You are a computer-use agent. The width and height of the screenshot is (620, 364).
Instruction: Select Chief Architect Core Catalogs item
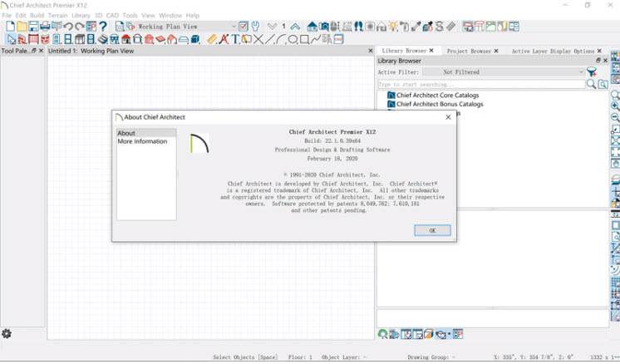(x=438, y=96)
